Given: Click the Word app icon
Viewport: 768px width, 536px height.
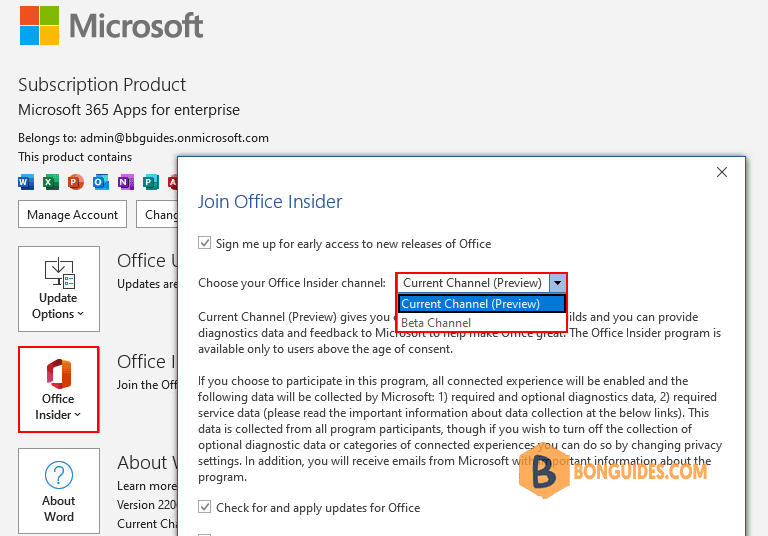Looking at the screenshot, I should pyautogui.click(x=26, y=182).
